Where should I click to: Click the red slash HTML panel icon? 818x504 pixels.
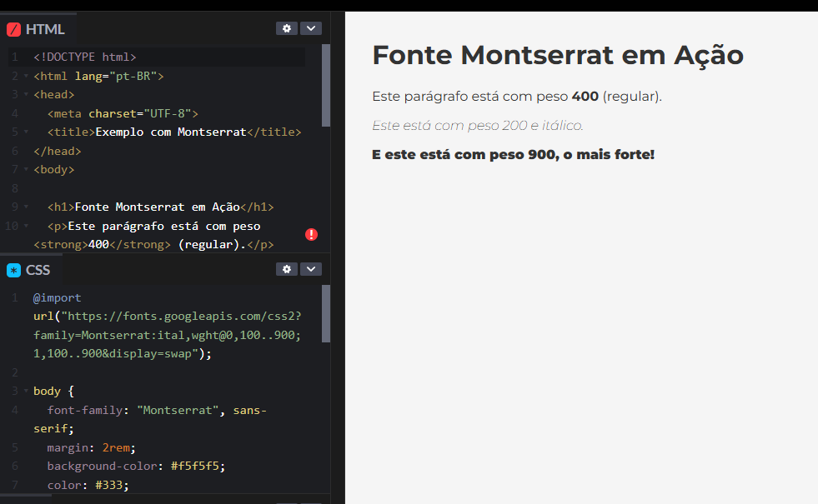point(13,29)
